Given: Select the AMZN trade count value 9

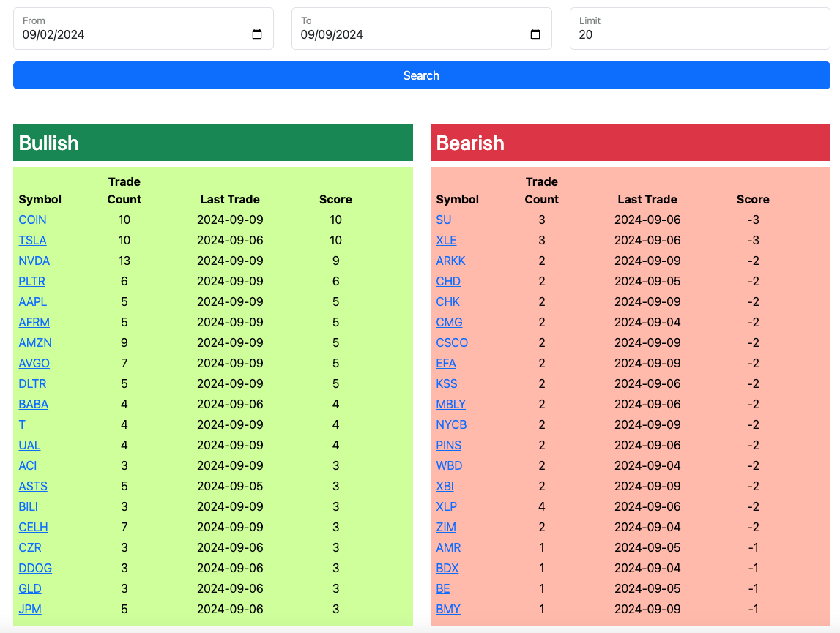Looking at the screenshot, I should tap(124, 342).
